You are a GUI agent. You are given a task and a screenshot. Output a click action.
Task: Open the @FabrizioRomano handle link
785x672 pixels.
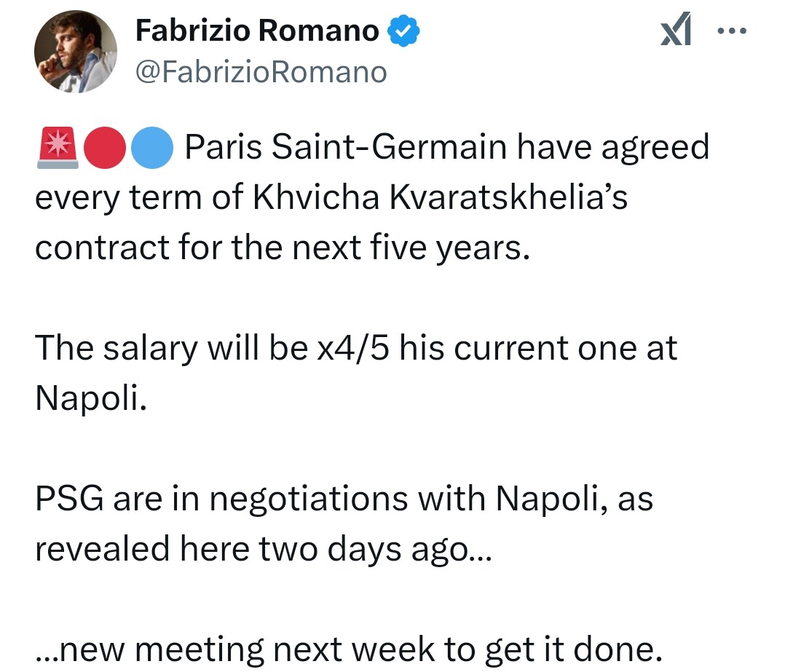(x=261, y=72)
